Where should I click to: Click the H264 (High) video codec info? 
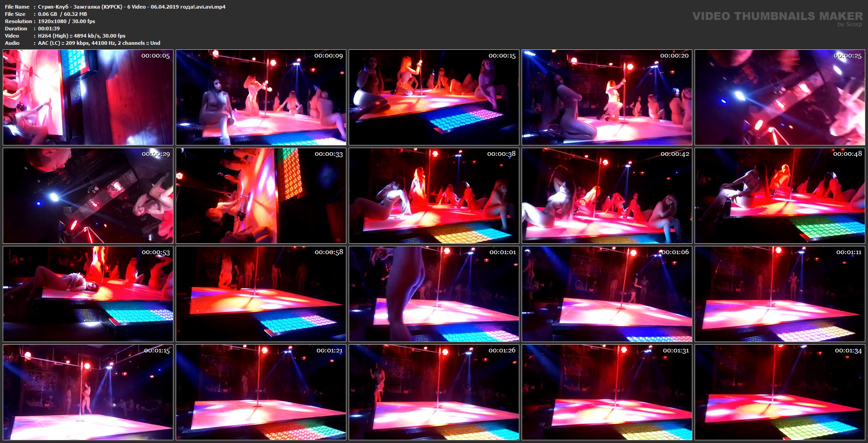coord(82,36)
